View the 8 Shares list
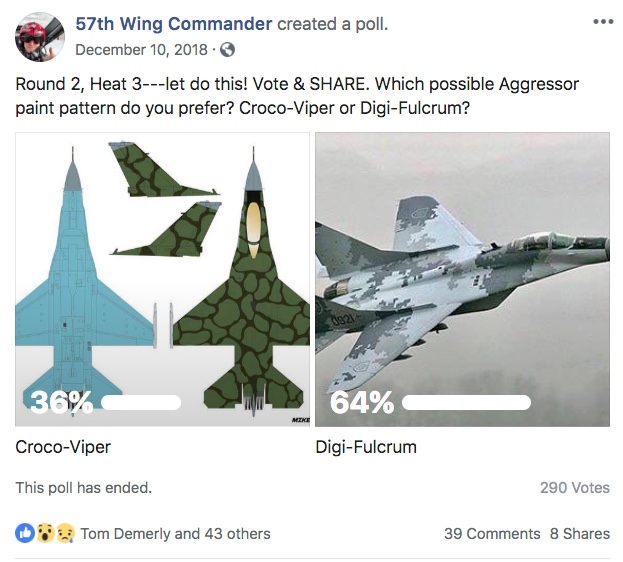623x562 pixels. (x=579, y=533)
